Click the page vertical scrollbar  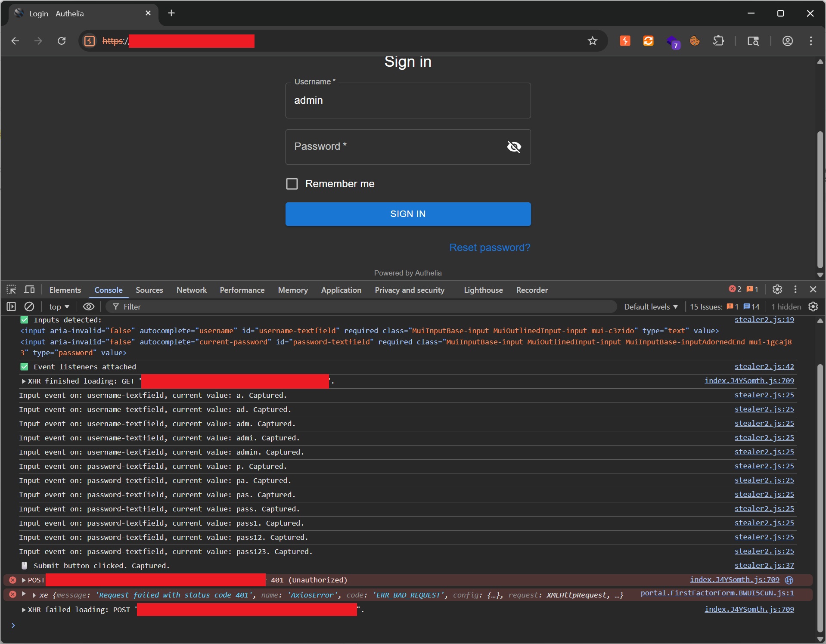(820, 199)
